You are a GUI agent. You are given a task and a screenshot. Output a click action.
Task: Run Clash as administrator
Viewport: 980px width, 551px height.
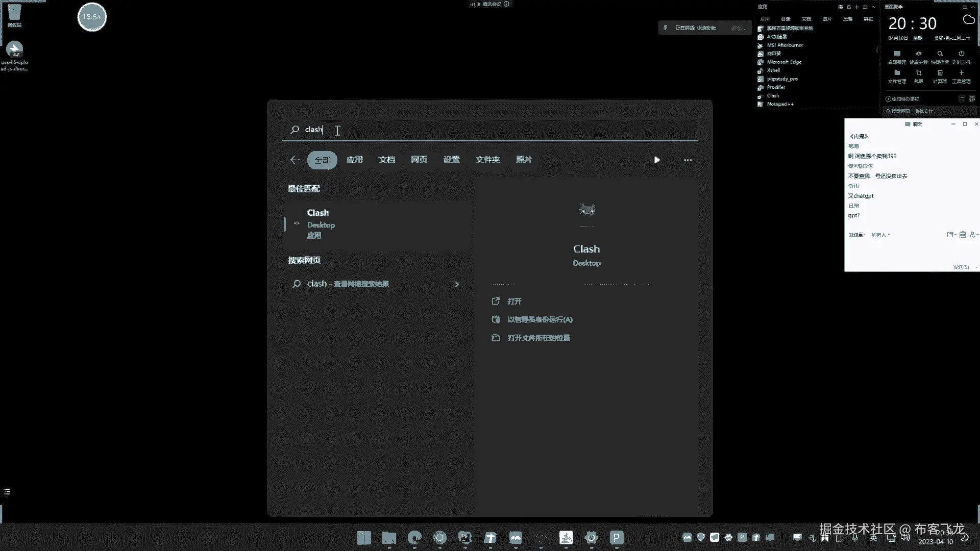click(x=540, y=320)
